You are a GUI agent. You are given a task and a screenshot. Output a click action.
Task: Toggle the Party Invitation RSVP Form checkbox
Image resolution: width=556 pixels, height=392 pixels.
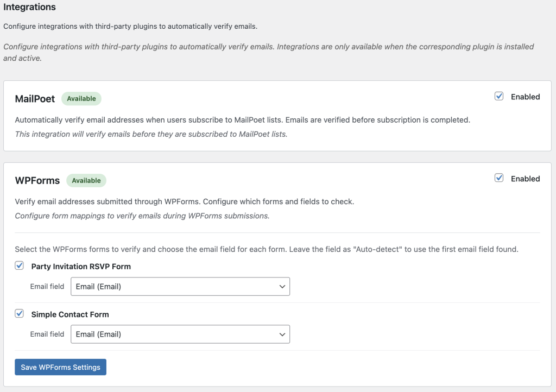point(20,266)
